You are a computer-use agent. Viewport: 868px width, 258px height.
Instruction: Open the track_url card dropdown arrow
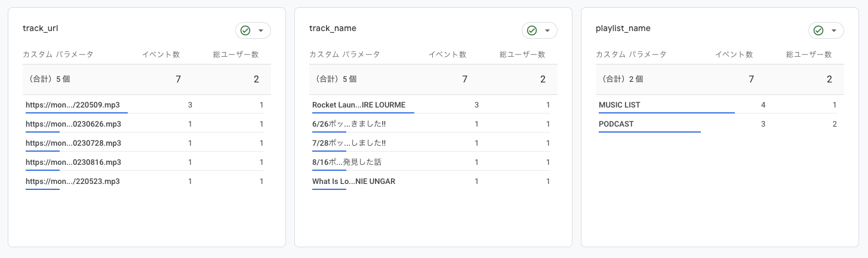(x=261, y=30)
